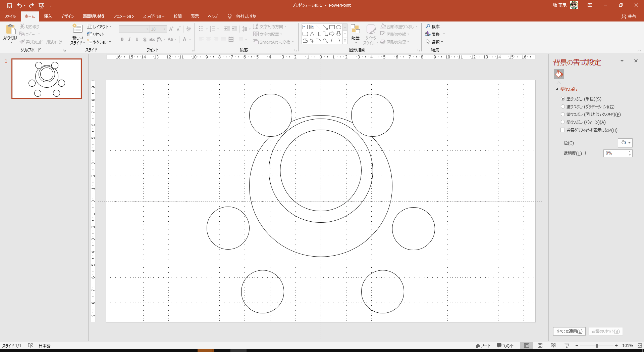The width and height of the screenshot is (644, 352).
Task: Toggle the ノート notes pane
Action: click(483, 346)
